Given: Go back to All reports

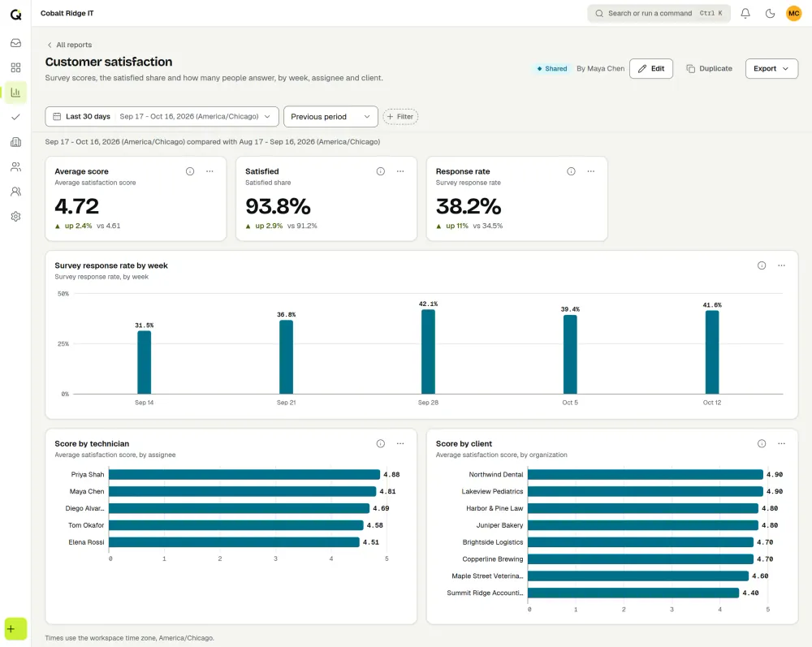Looking at the screenshot, I should click(69, 45).
